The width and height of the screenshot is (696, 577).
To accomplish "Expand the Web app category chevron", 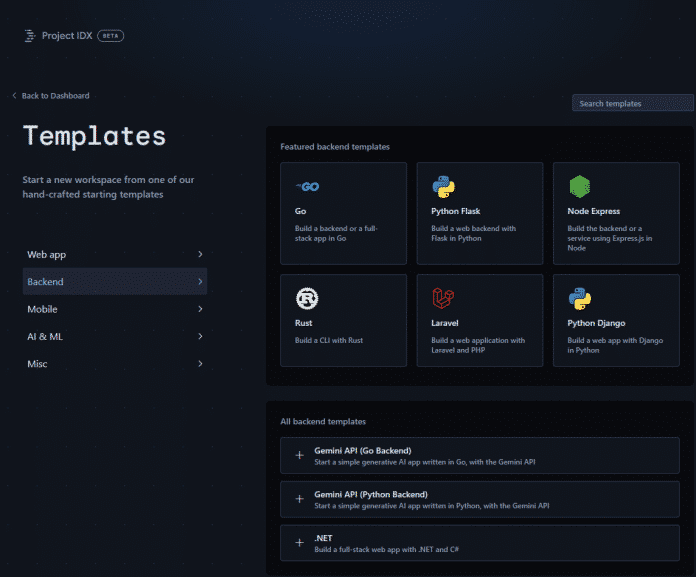I will pyautogui.click(x=200, y=254).
